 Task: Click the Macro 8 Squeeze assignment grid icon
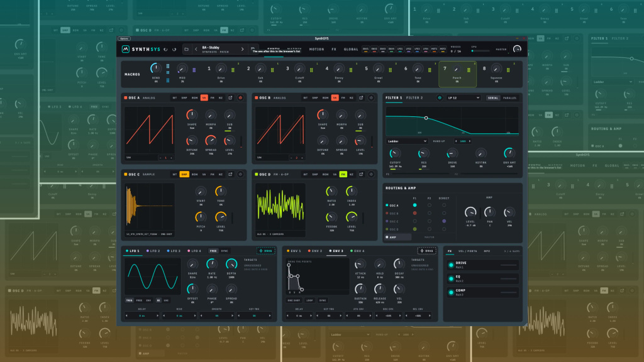(508, 70)
